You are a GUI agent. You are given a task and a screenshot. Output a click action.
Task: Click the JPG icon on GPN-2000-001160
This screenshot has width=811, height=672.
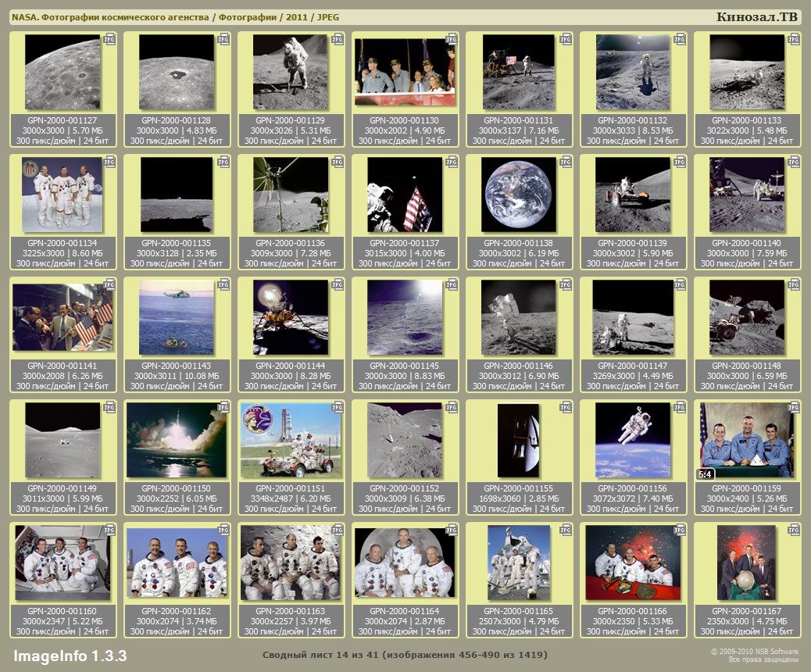pyautogui.click(x=109, y=530)
